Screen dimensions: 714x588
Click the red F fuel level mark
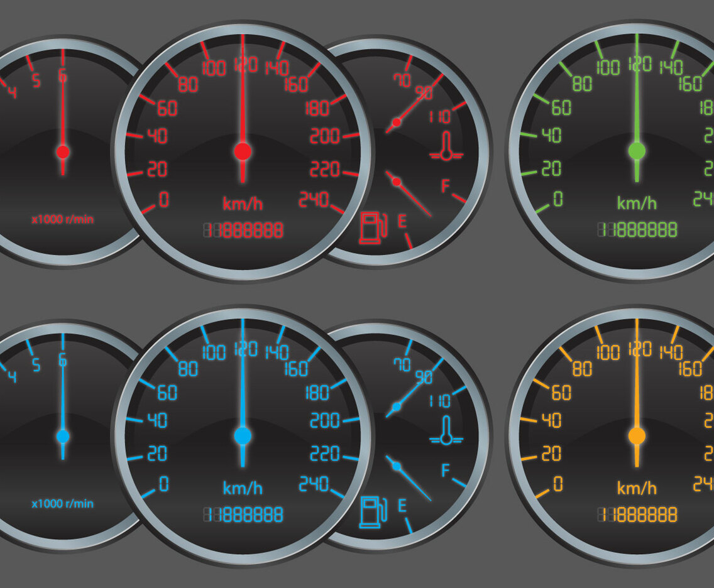(446, 186)
